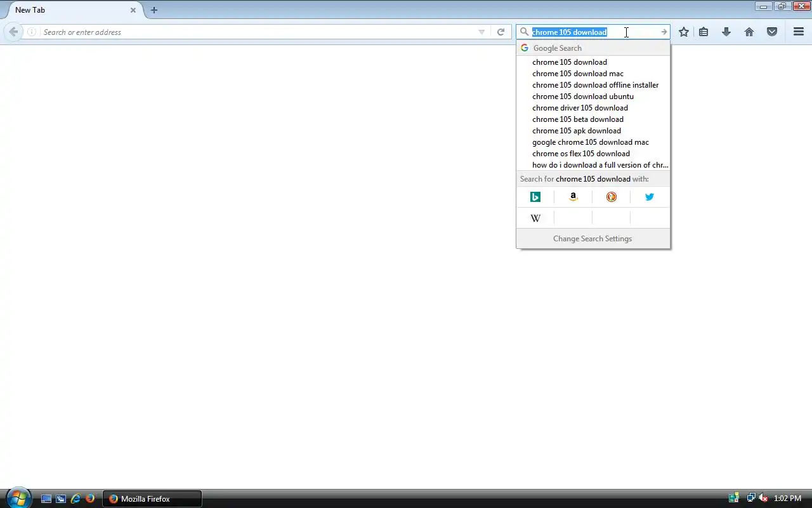Image resolution: width=812 pixels, height=508 pixels.
Task: Choose 'chrome 105 download offline installer'
Action: (593, 85)
